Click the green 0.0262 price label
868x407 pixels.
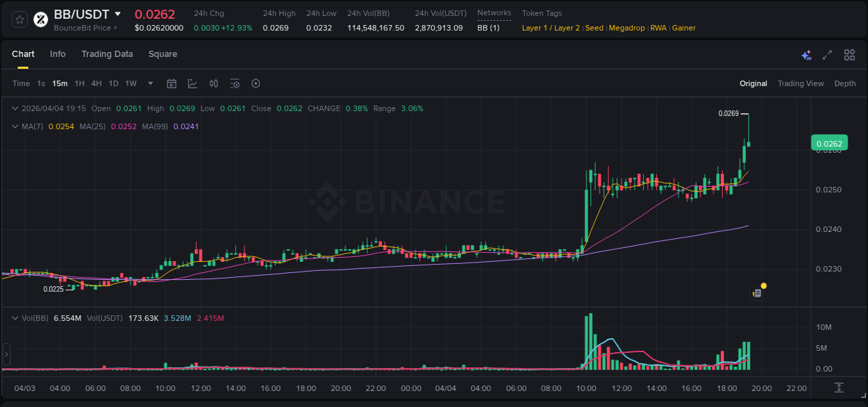click(829, 142)
